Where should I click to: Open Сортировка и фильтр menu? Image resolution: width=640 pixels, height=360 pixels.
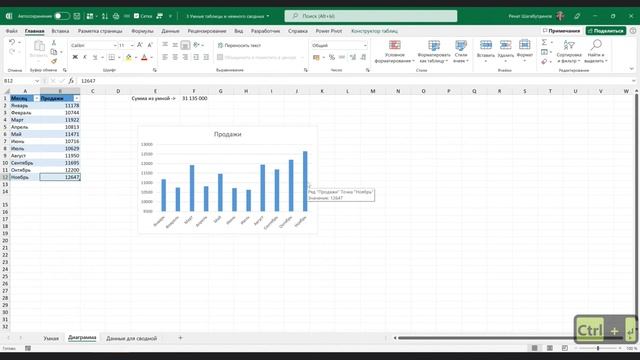coord(569,52)
